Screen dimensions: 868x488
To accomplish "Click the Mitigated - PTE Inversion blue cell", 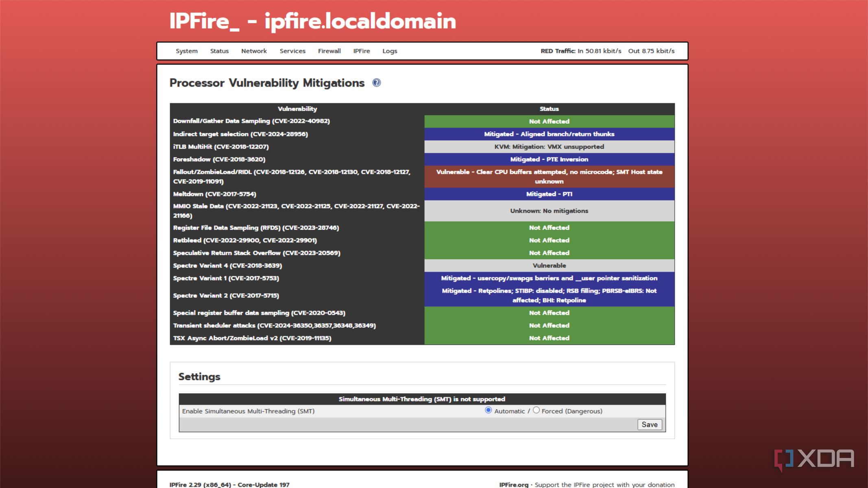I will (549, 159).
